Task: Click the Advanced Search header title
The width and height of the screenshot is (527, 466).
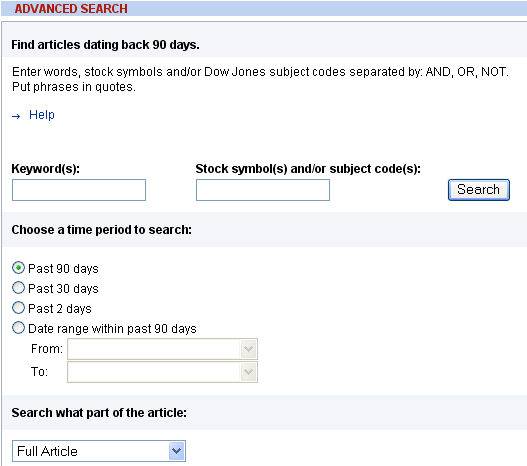Action: (x=71, y=8)
